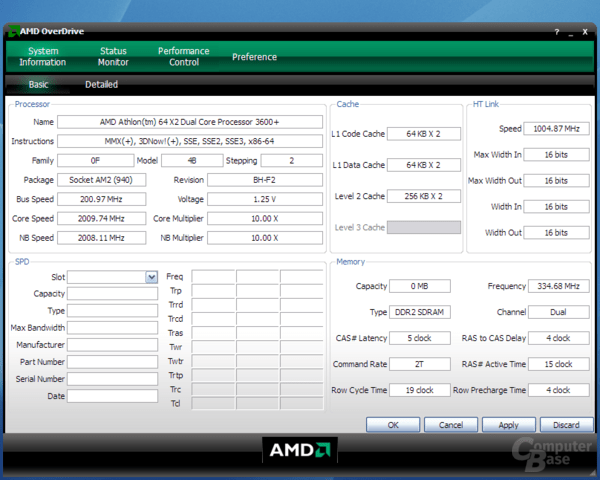Click the Discard button

tap(566, 425)
